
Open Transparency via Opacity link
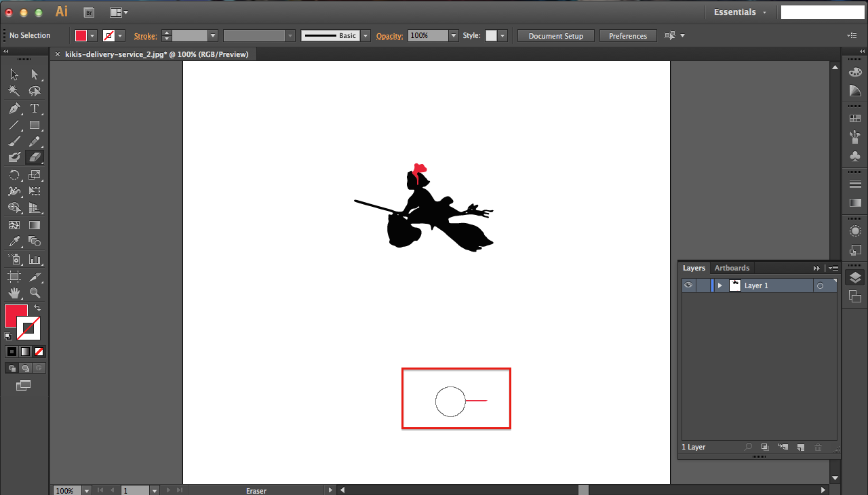tap(389, 36)
